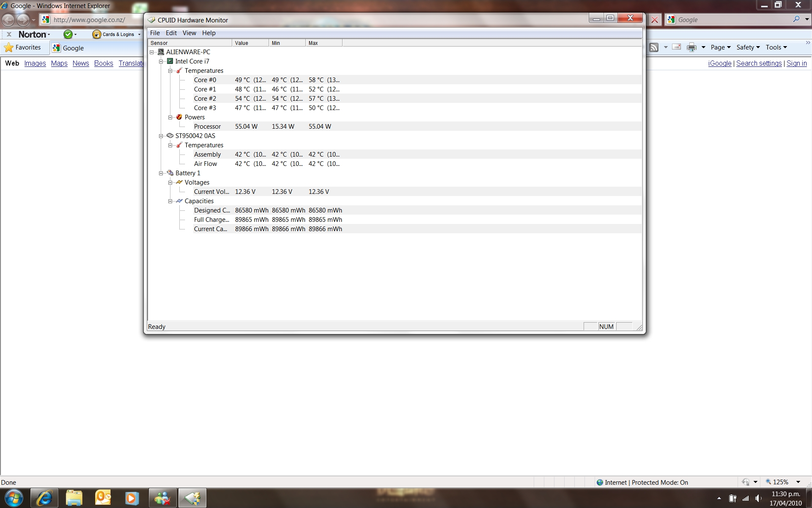Open the Safety dropdown menu

coord(748,47)
